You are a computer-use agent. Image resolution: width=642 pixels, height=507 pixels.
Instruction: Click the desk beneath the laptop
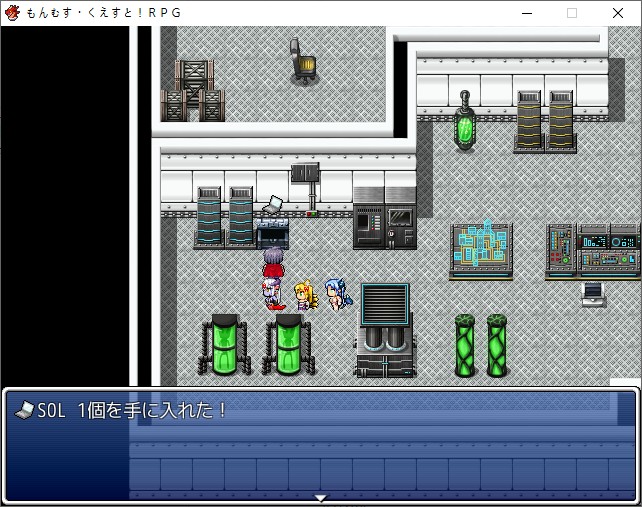point(272,233)
